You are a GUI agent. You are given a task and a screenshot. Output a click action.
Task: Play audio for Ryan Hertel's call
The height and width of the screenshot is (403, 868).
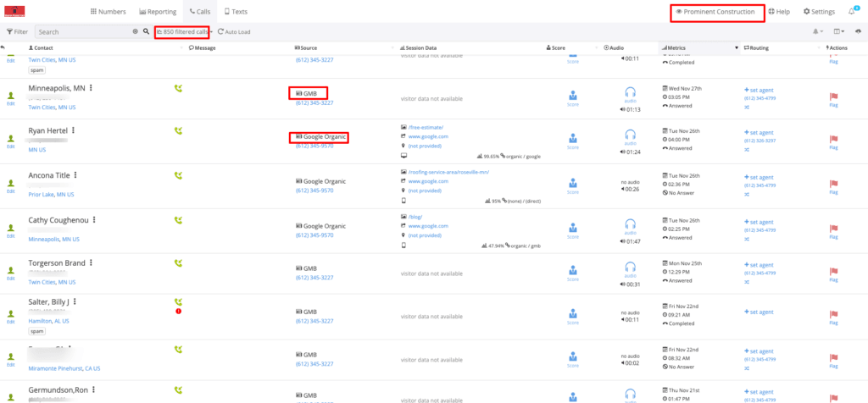coord(630,135)
